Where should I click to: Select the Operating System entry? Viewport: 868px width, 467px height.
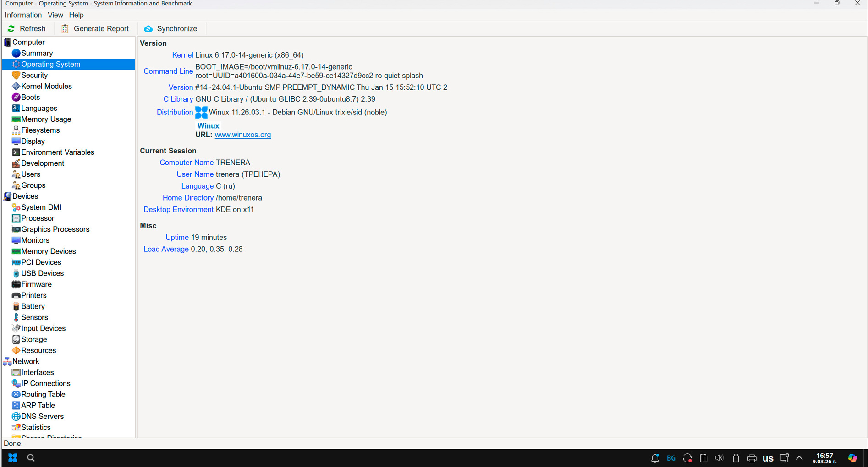point(69,64)
